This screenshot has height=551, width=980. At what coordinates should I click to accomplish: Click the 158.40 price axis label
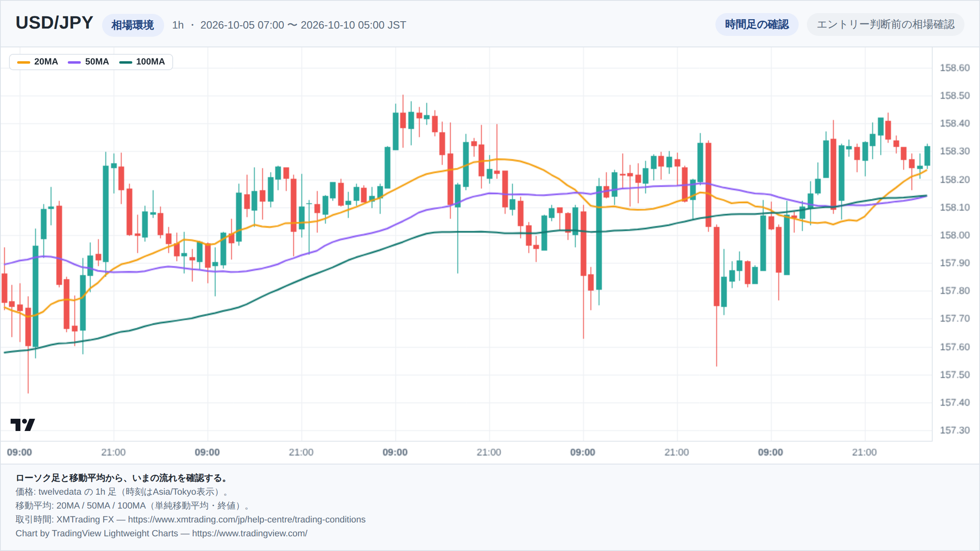954,123
